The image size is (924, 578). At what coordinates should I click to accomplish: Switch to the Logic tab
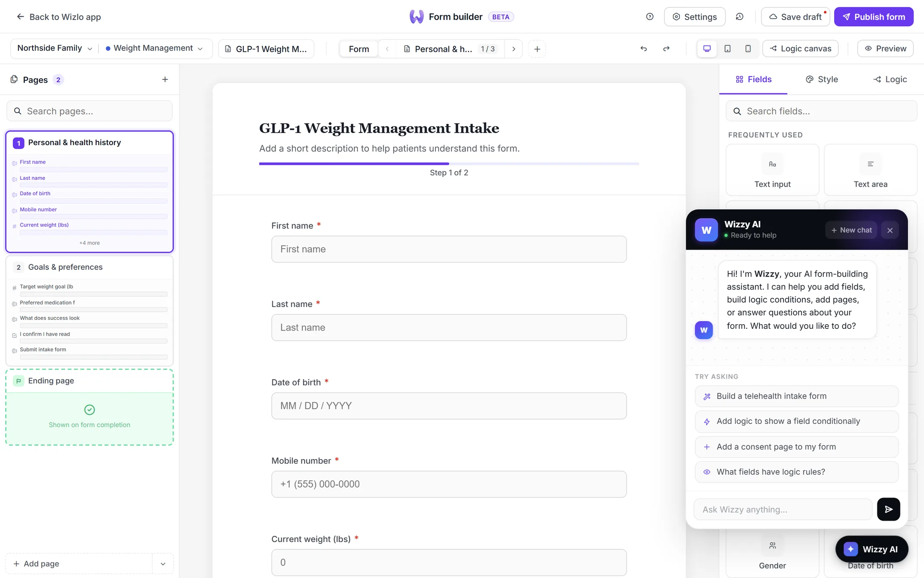pyautogui.click(x=890, y=80)
